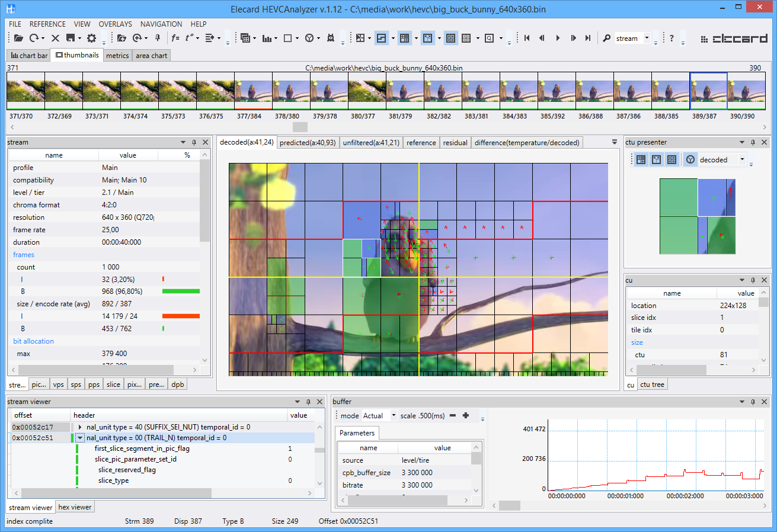The height and width of the screenshot is (532, 777).
Task: Click the save floppy disk icon
Action: (71, 38)
